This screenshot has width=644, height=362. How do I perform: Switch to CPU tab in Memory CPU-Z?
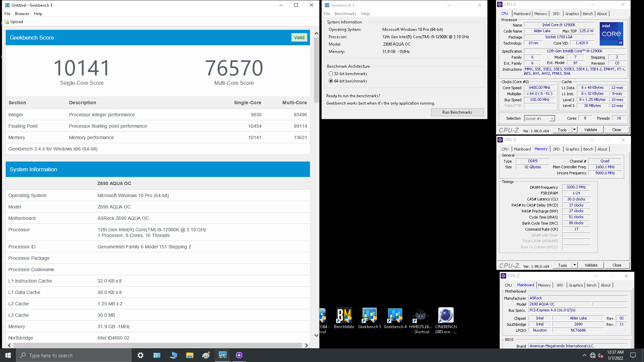[505, 149]
